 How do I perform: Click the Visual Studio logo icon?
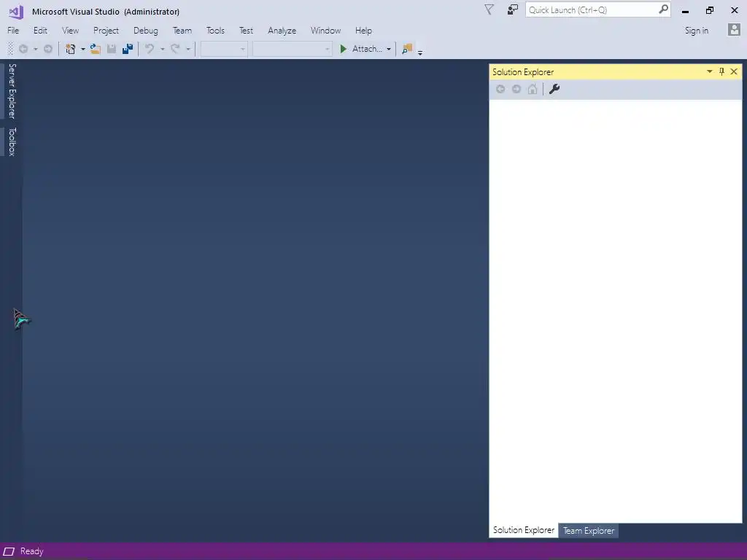[16, 12]
